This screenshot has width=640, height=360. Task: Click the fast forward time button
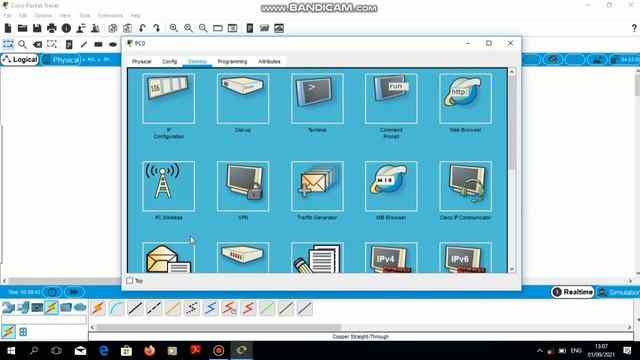click(x=74, y=292)
